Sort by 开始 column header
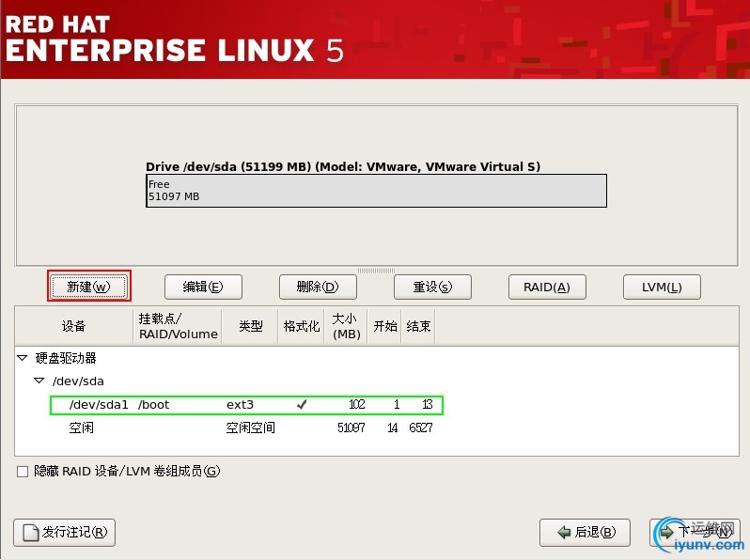The image size is (750, 560). [384, 326]
